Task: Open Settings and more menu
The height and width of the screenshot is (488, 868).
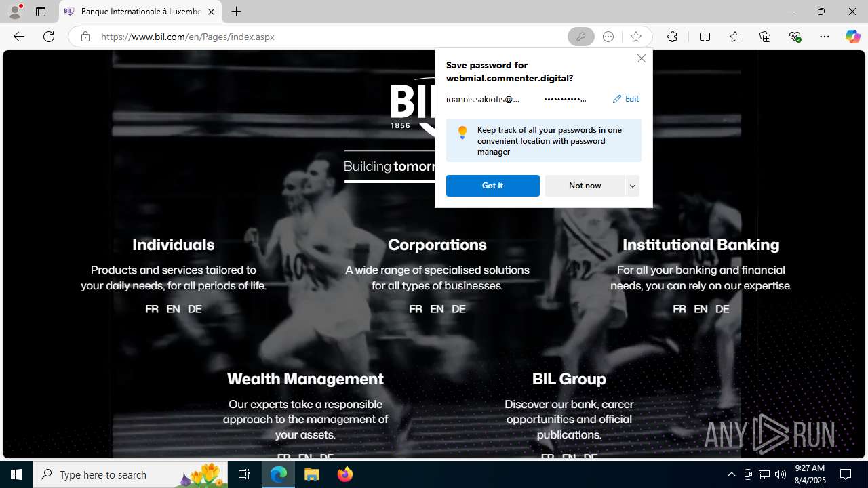Action: [825, 37]
